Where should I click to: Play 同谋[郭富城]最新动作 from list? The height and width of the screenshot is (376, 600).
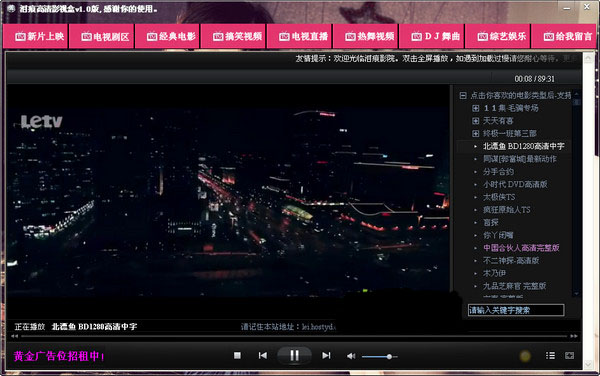(x=520, y=159)
